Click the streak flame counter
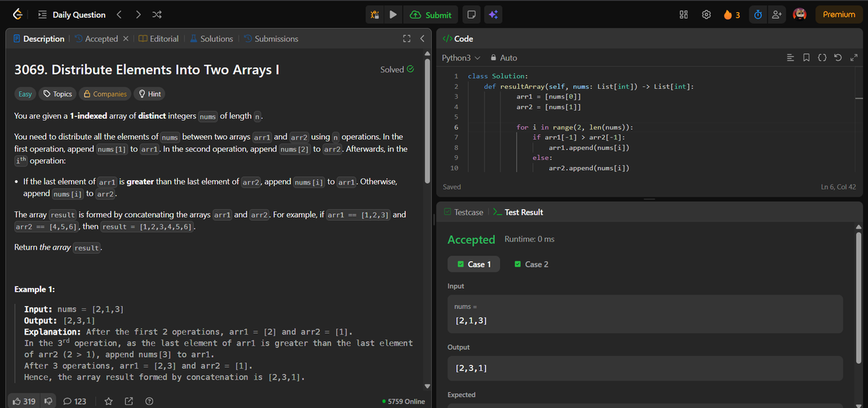The width and height of the screenshot is (868, 408). click(x=731, y=14)
